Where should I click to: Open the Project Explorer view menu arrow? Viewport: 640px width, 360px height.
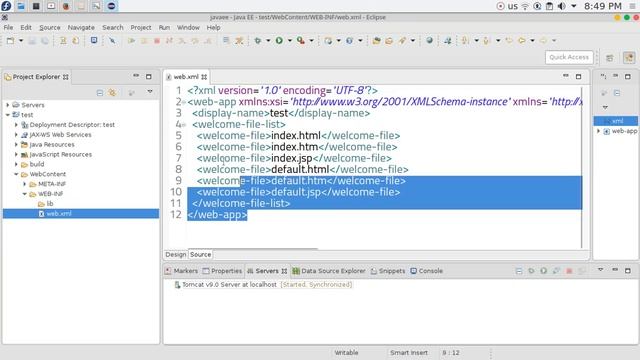pos(150,92)
